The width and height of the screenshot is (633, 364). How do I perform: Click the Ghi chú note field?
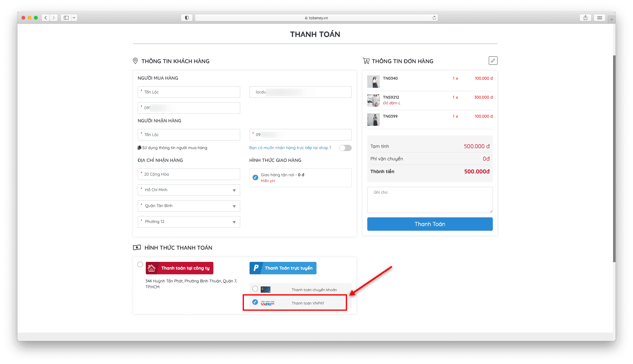point(430,200)
